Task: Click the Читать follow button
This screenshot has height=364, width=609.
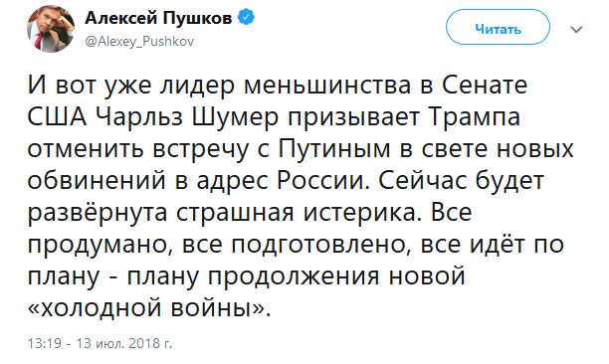Action: tap(498, 29)
